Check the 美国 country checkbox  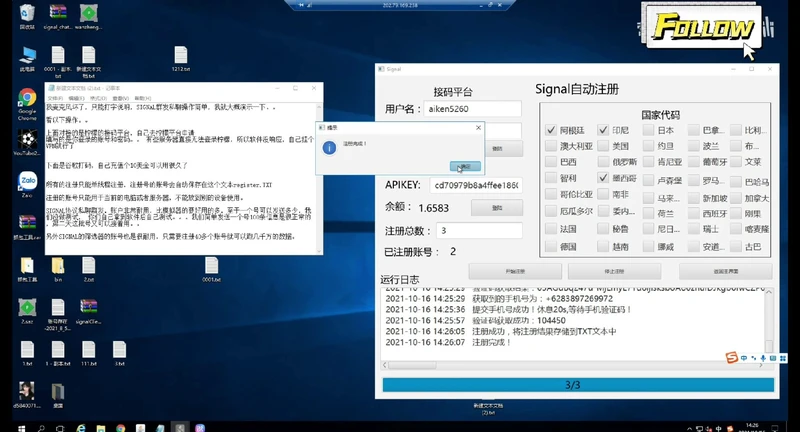603,146
